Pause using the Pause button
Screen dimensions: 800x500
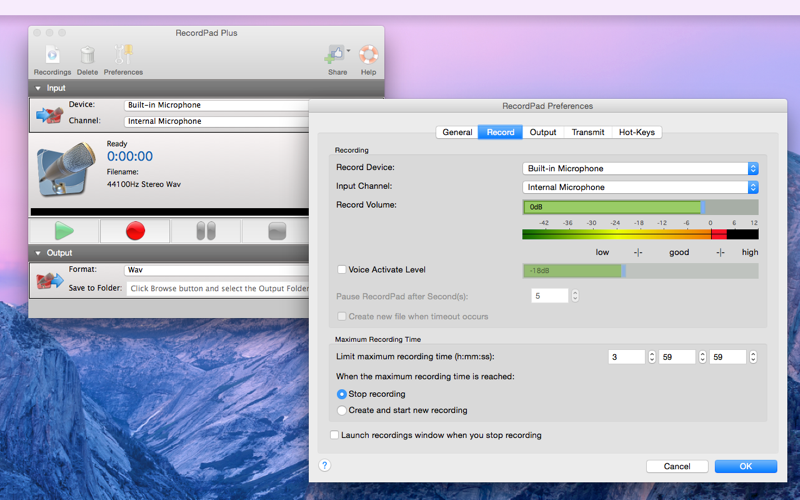click(206, 231)
